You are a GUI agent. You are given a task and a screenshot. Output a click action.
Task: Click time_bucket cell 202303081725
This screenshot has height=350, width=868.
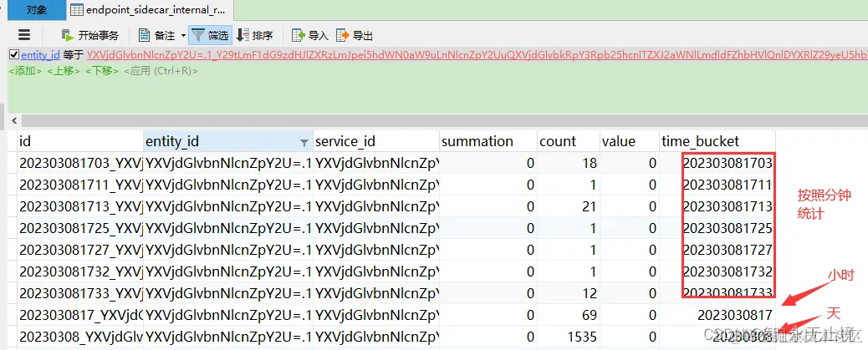(718, 228)
